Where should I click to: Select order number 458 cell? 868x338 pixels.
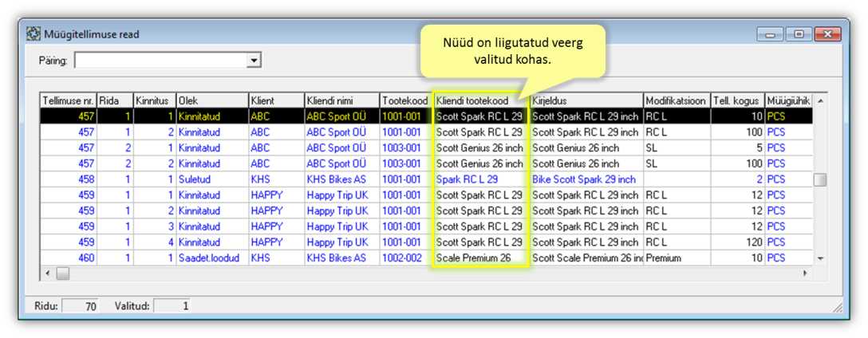[x=69, y=179]
